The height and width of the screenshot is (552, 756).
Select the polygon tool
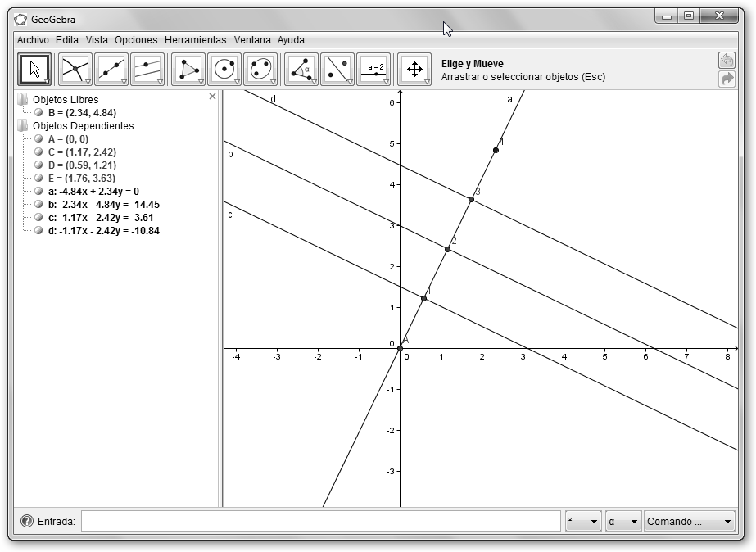point(188,70)
